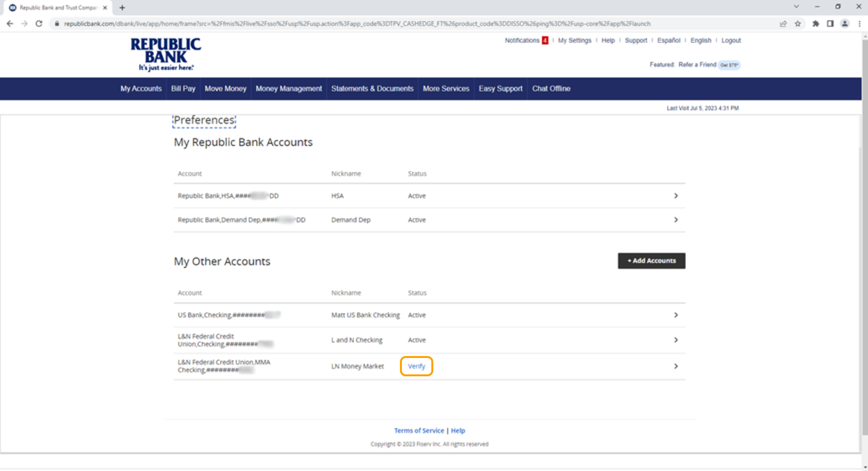
Task: Click the Preferences heading
Action: point(204,120)
